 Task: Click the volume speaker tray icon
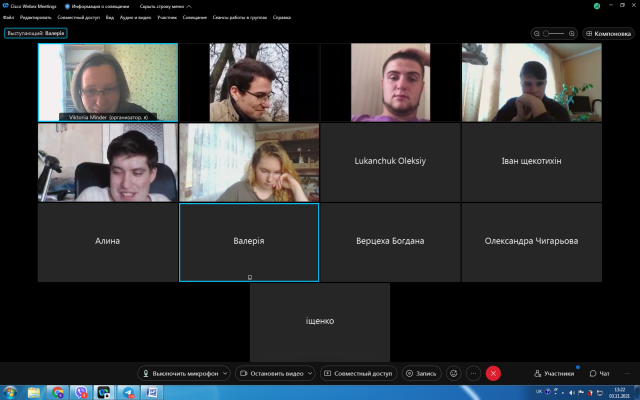571,393
